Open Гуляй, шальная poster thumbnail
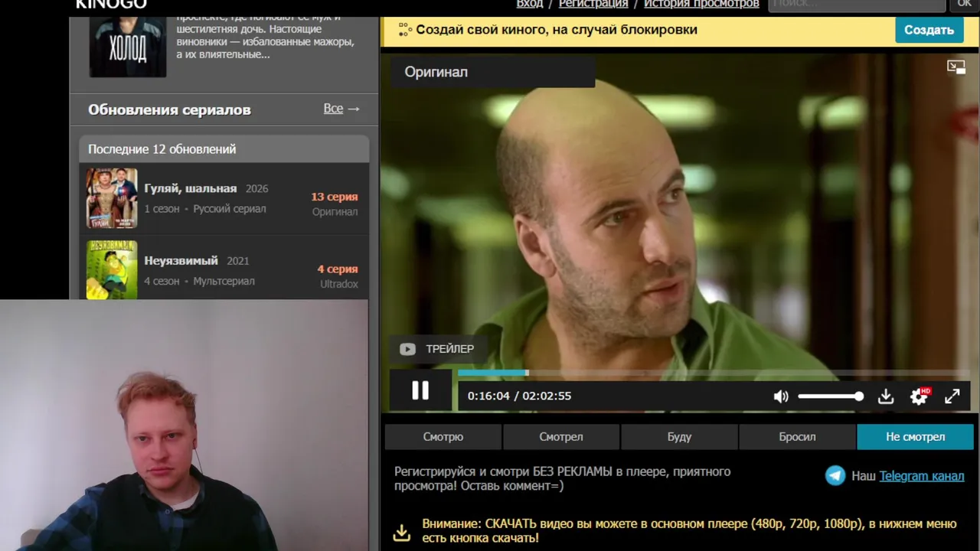Image resolution: width=980 pixels, height=551 pixels. (x=112, y=198)
